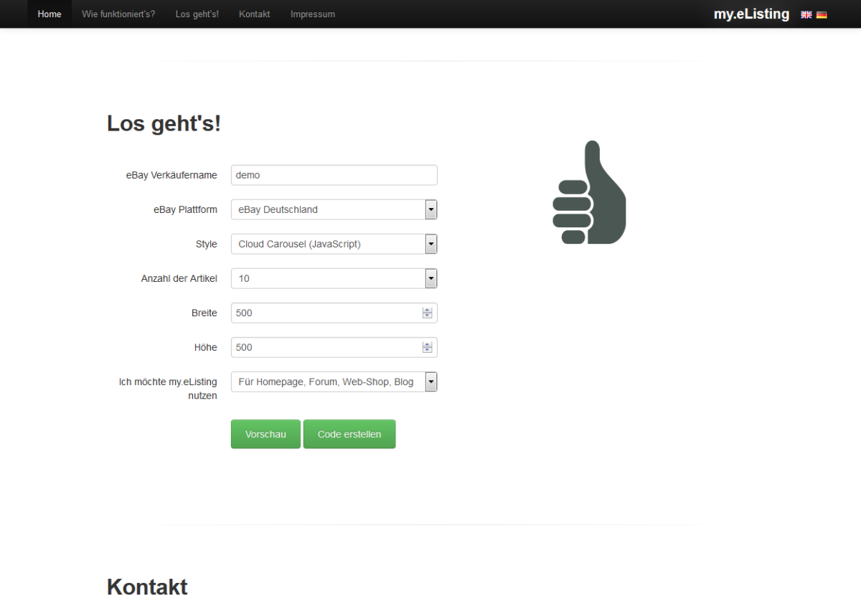Click the green Vorschau button

point(265,434)
